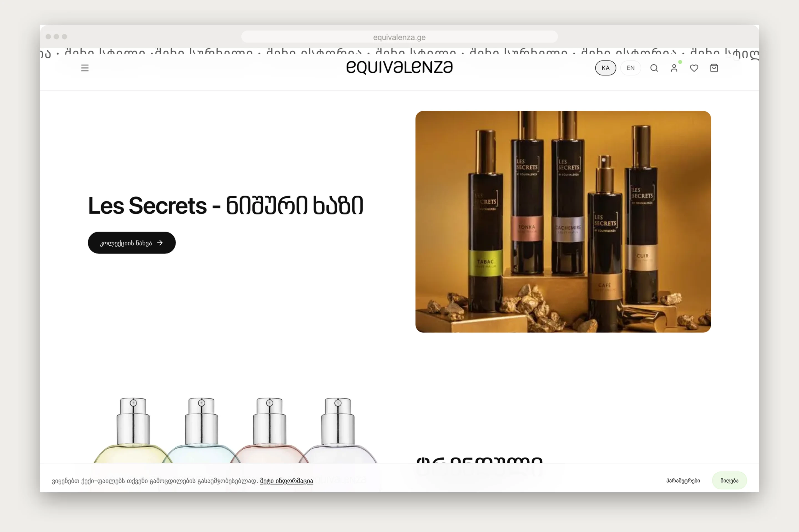Select the clear white perfume bottle
Viewport: 799px width, 532px height.
click(338, 430)
